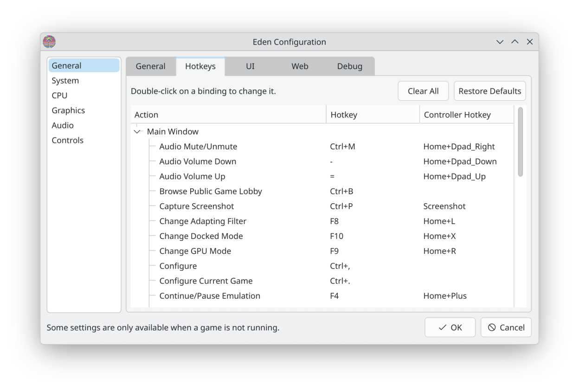
Task: Click the Eden app icon in title bar
Action: coord(49,42)
